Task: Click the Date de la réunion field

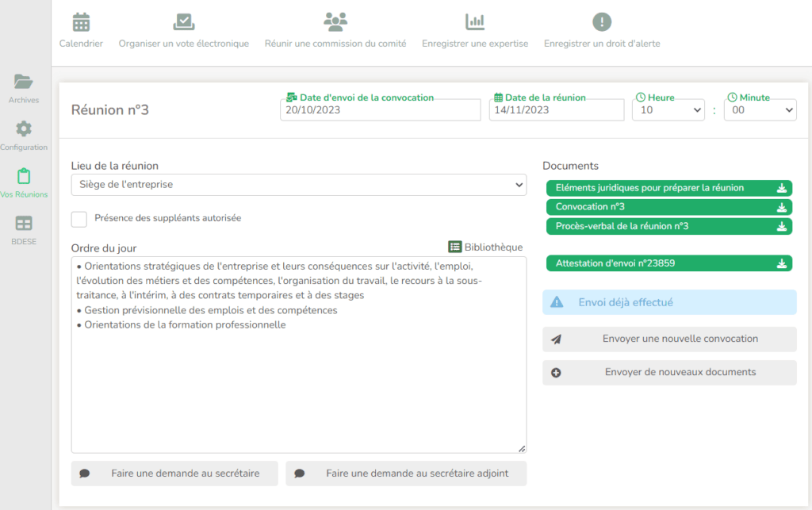Action: (x=557, y=110)
